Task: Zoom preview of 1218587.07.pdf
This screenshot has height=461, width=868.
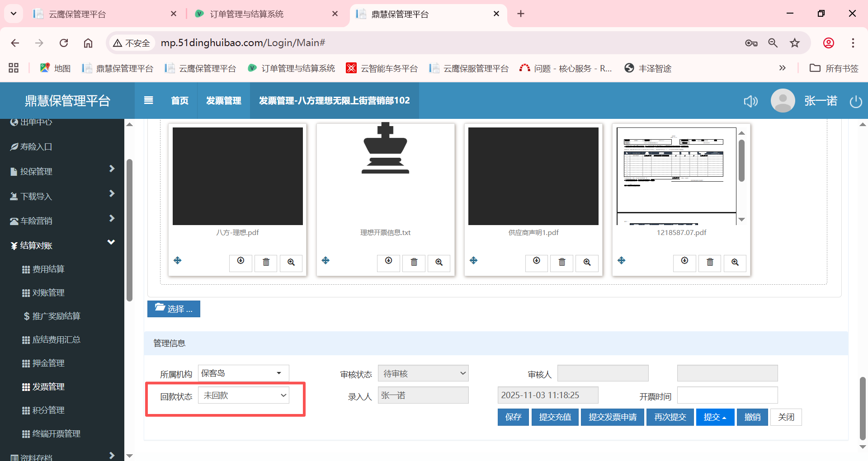Action: (x=735, y=263)
